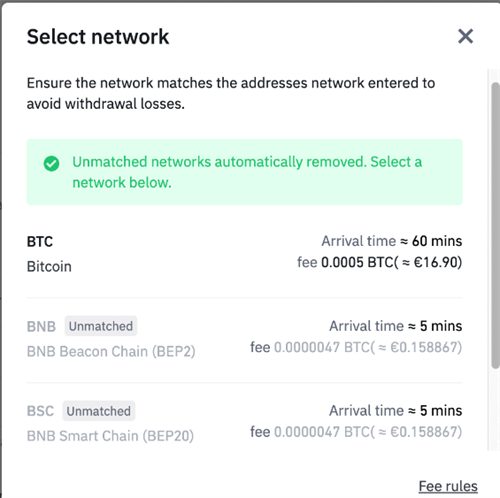
Task: Click the Unmatched networks removed green banner
Action: [x=244, y=172]
